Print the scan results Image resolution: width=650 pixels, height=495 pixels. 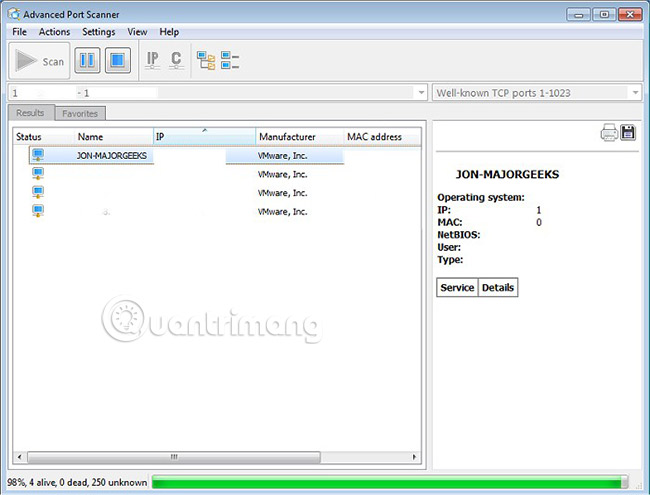tap(609, 133)
